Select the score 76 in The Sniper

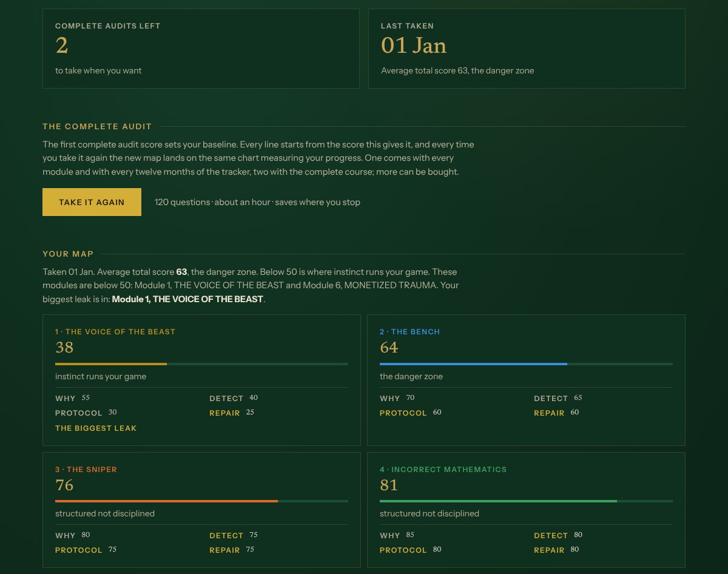64,485
